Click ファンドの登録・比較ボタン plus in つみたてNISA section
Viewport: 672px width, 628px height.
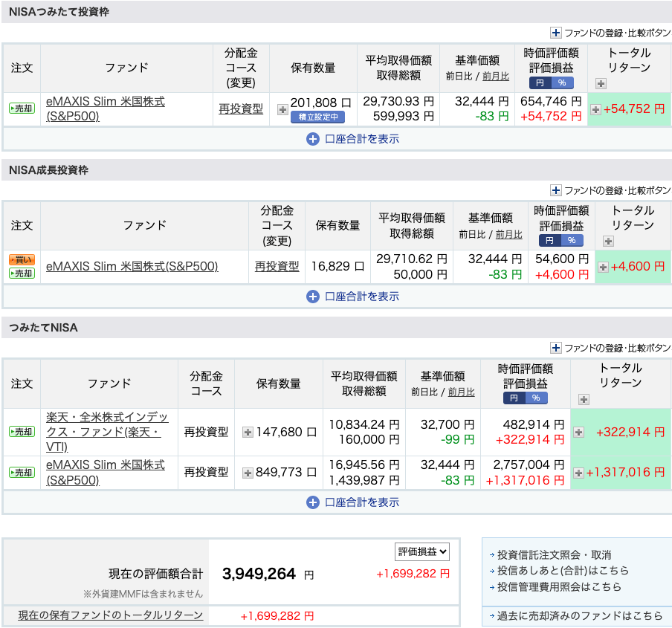(555, 348)
